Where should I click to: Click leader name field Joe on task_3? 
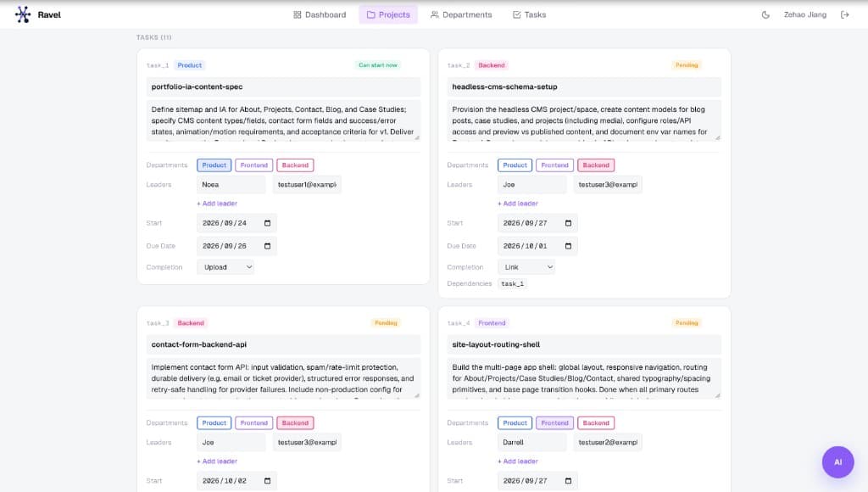point(231,442)
